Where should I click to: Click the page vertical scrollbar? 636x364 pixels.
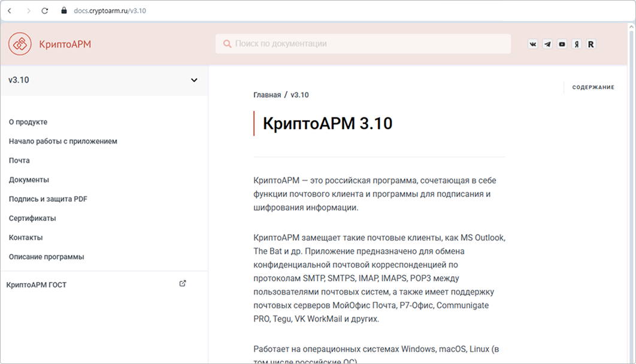pos(631,193)
